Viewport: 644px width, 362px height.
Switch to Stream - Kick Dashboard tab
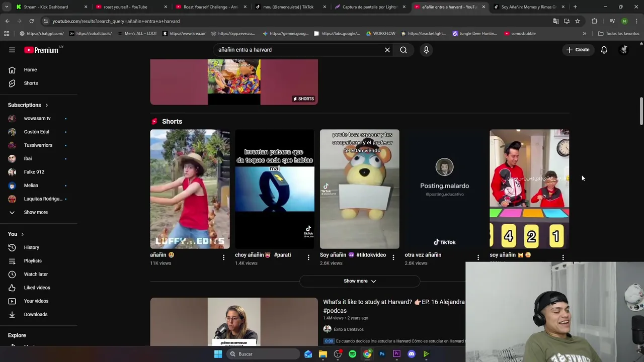[50, 7]
